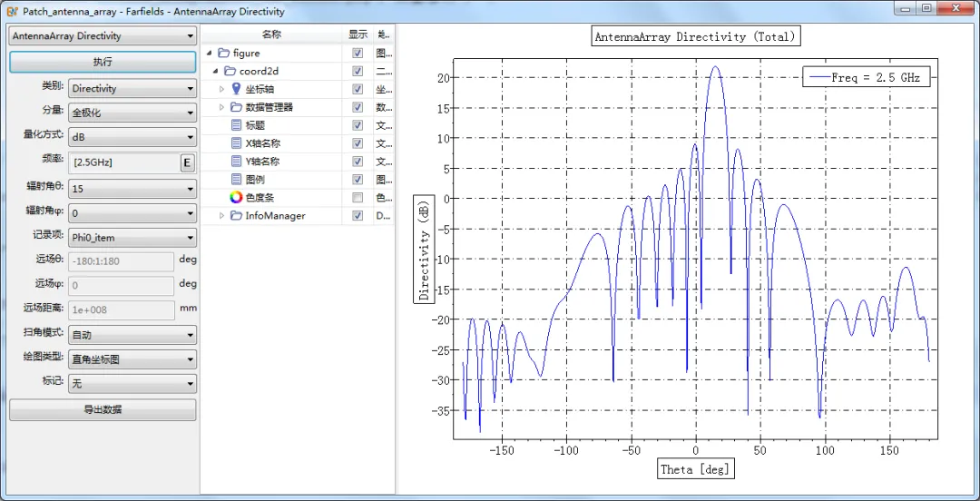Toggle display checkbox for coord2d
The height and width of the screenshot is (501, 980).
[x=358, y=72]
